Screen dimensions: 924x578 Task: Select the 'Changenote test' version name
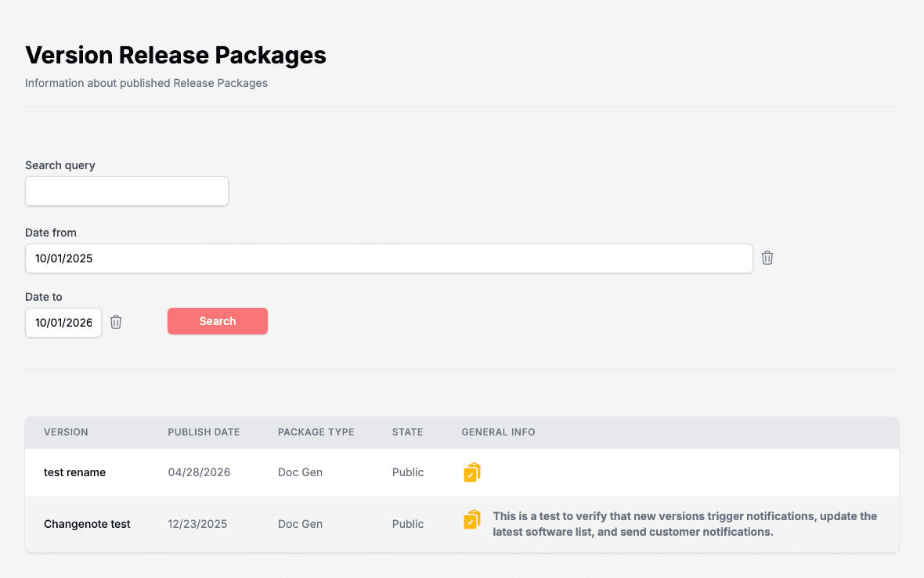[87, 525]
